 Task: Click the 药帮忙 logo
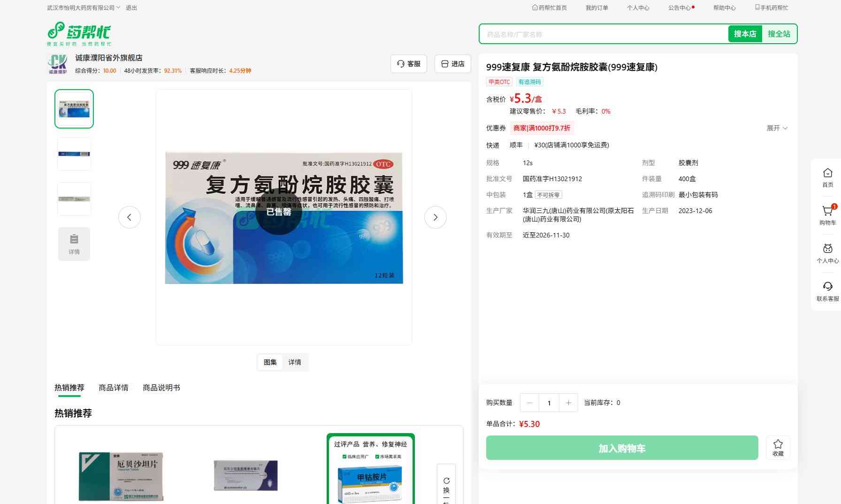[x=79, y=34]
